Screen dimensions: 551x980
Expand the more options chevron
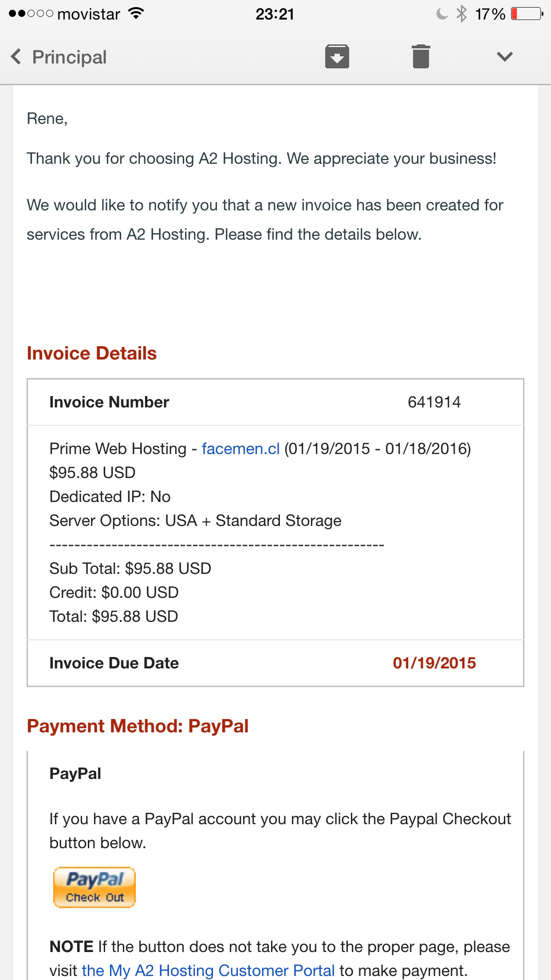pyautogui.click(x=504, y=56)
